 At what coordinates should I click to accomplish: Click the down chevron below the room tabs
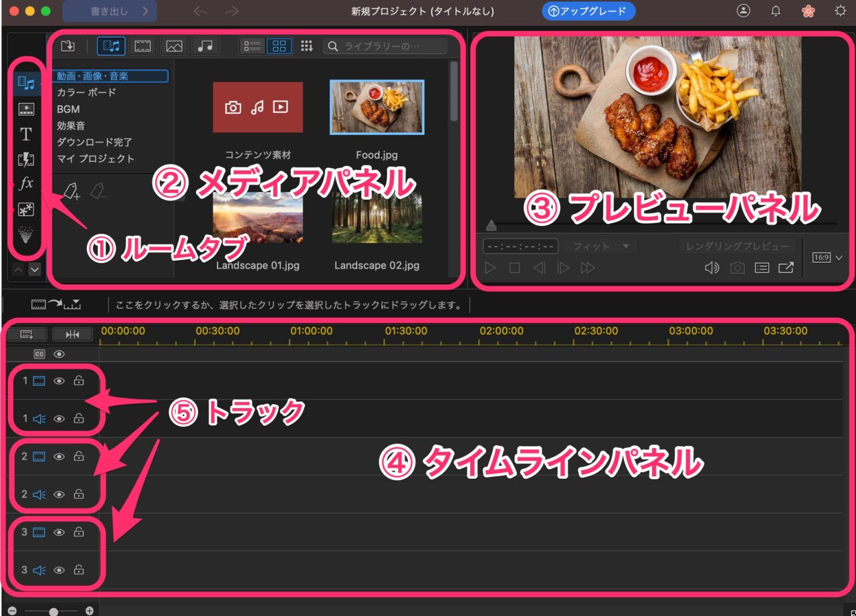35,270
